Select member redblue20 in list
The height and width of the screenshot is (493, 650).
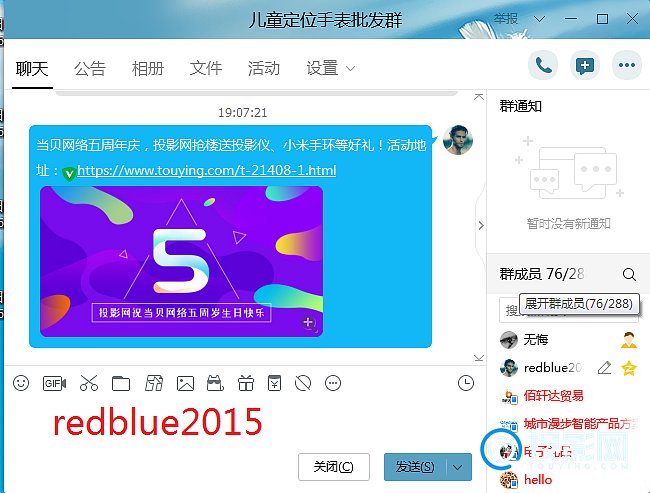[x=568, y=367]
